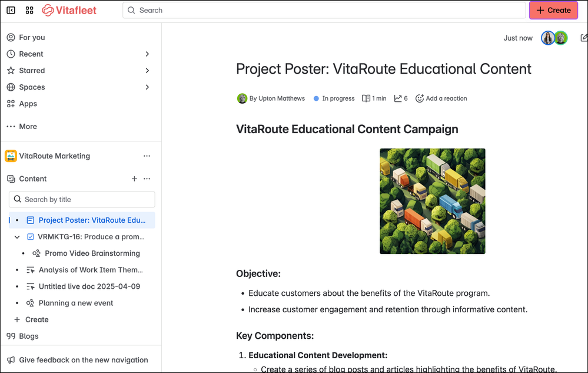
Task: Expand the Spaces chevron arrow
Action: pyautogui.click(x=147, y=87)
